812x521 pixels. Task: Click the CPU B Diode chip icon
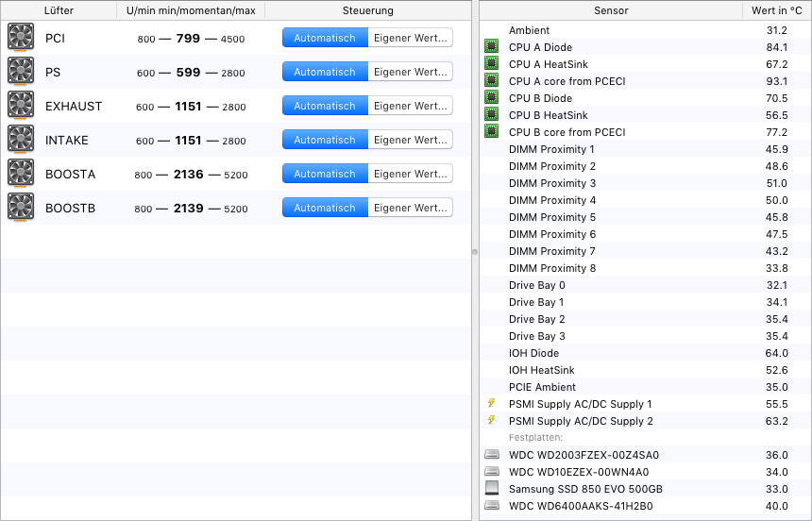pos(491,98)
